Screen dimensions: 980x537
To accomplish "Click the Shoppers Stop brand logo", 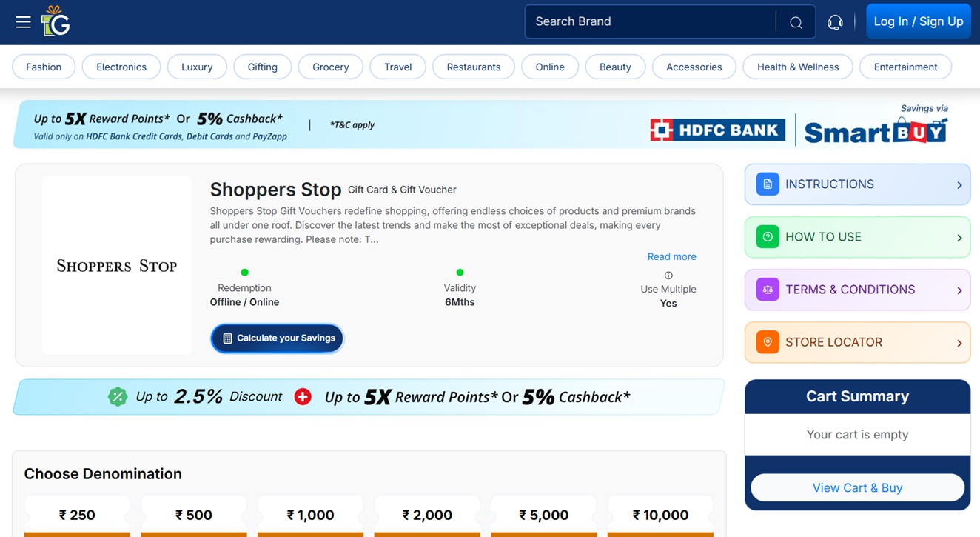I will pyautogui.click(x=117, y=265).
